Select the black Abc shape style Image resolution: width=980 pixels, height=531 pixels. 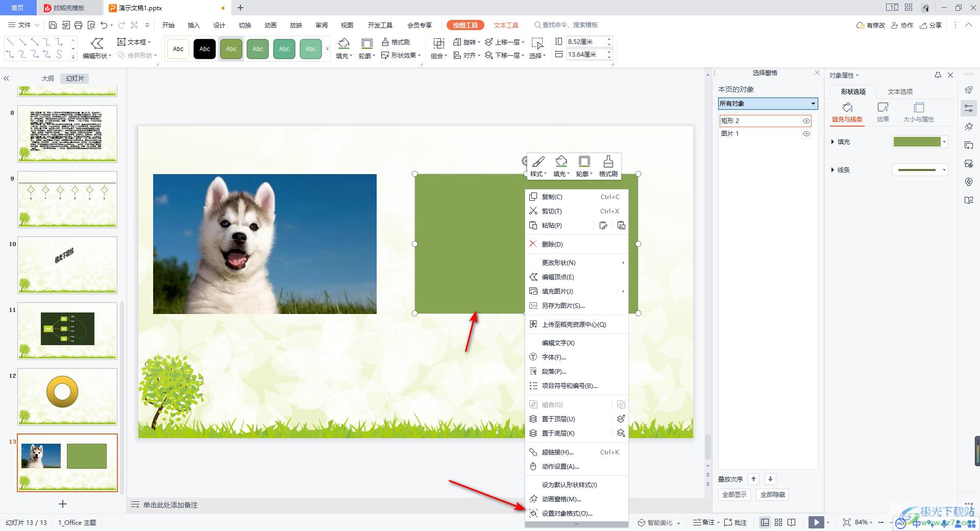click(x=205, y=49)
